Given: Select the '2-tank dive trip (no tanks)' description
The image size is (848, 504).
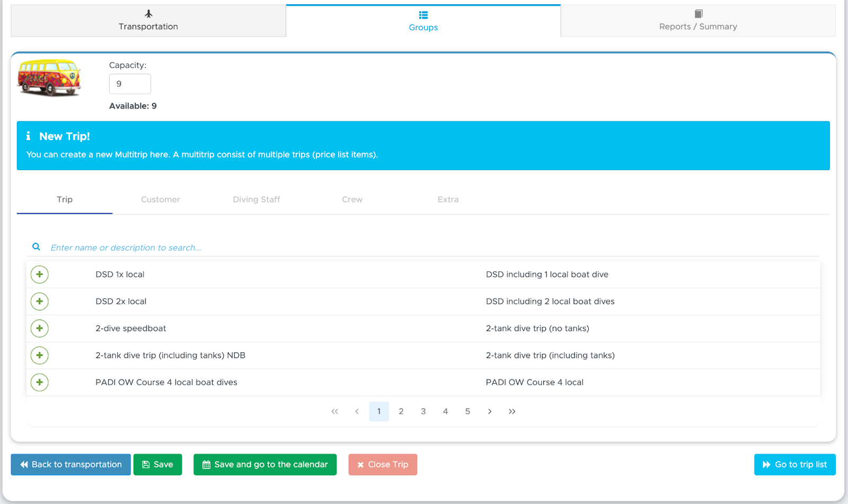Looking at the screenshot, I should 537,329.
